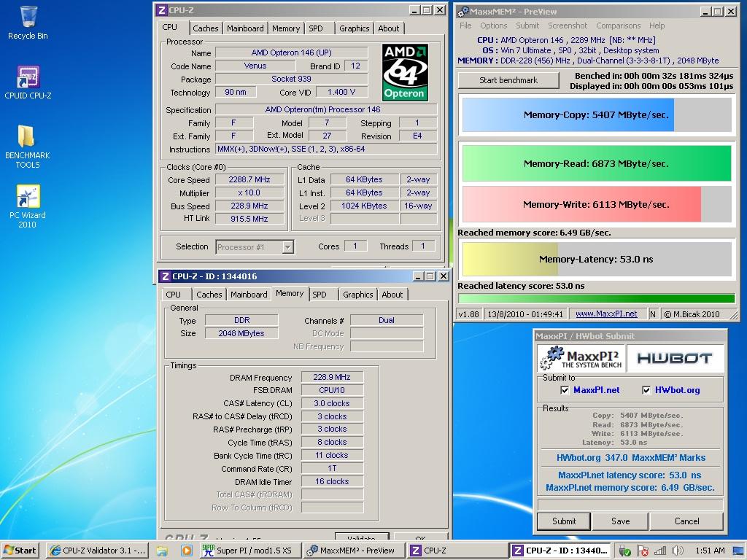The image size is (747, 560).
Task: Click the top CPU-Z window title icon
Action: pos(162,10)
